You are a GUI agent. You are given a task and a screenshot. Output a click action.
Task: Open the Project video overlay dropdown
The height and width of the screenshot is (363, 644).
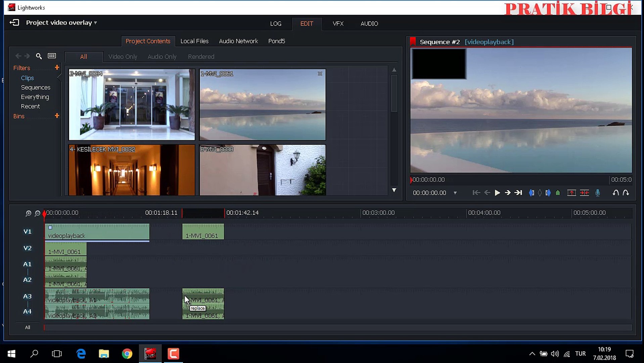pyautogui.click(x=95, y=23)
